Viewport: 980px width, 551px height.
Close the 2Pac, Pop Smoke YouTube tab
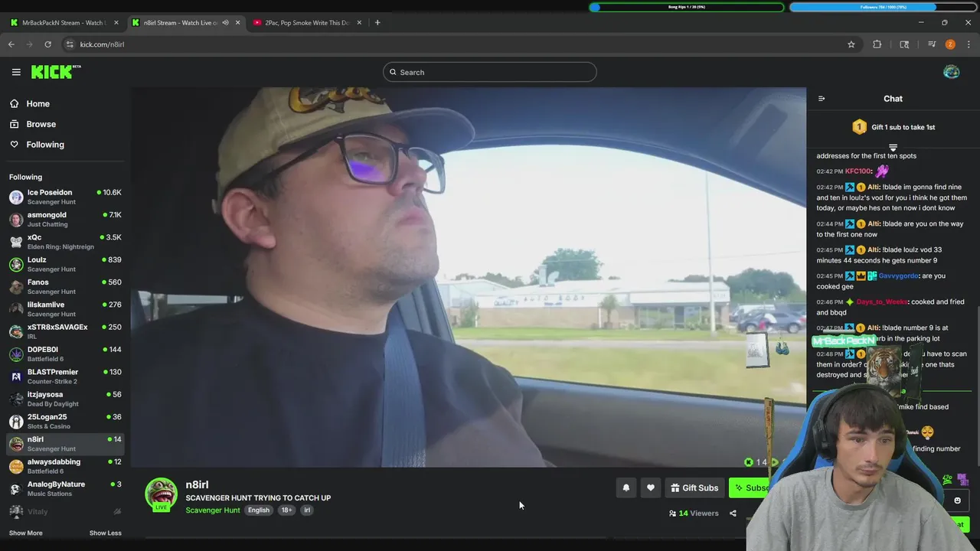pos(359,22)
